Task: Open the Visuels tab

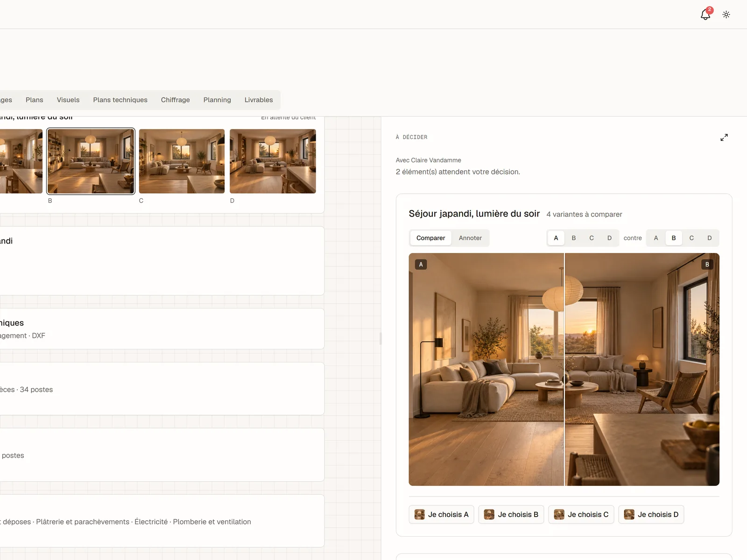Action: pyautogui.click(x=68, y=100)
